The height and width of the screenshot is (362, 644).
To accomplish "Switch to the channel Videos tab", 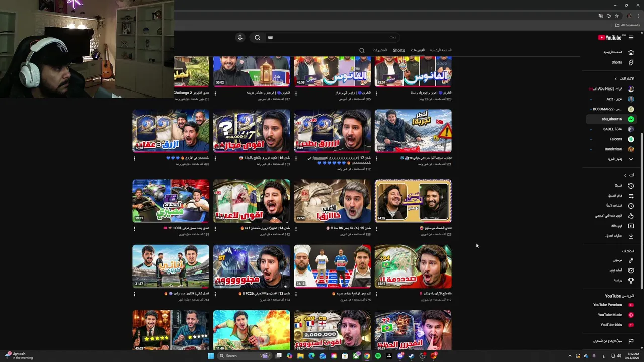I will click(418, 50).
